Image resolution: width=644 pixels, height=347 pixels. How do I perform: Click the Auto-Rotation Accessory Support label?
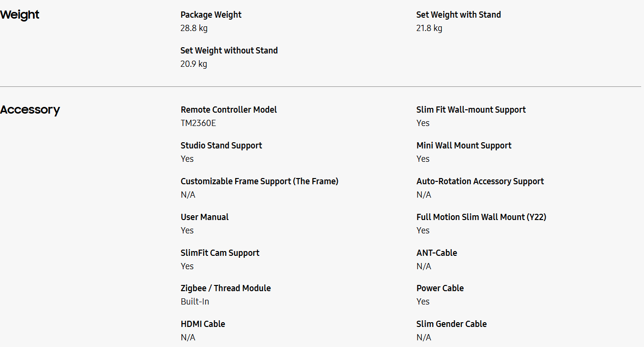480,181
